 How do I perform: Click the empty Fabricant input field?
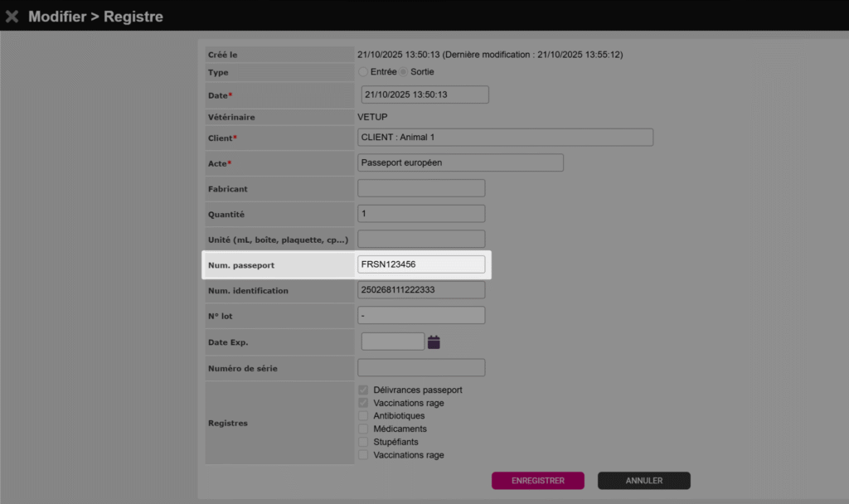[x=421, y=188]
